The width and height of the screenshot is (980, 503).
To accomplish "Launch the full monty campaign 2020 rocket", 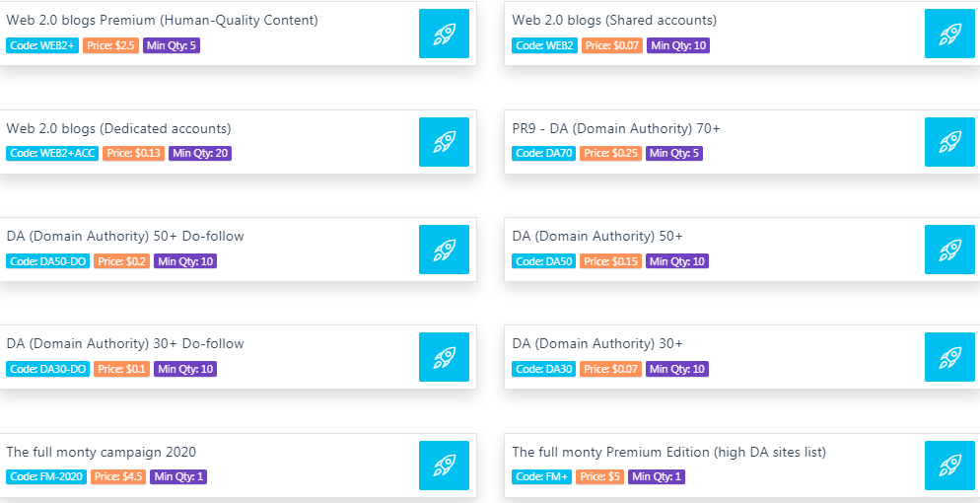I will tap(444, 466).
